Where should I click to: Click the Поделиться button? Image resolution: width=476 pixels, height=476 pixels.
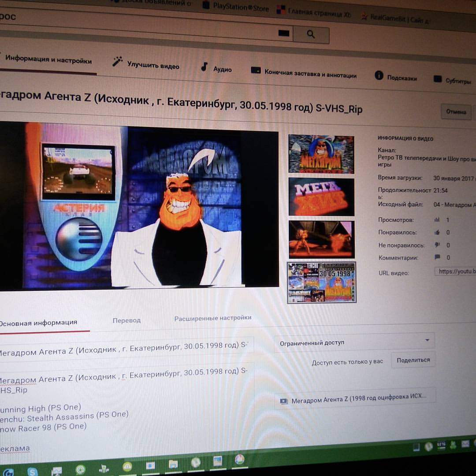[413, 360]
